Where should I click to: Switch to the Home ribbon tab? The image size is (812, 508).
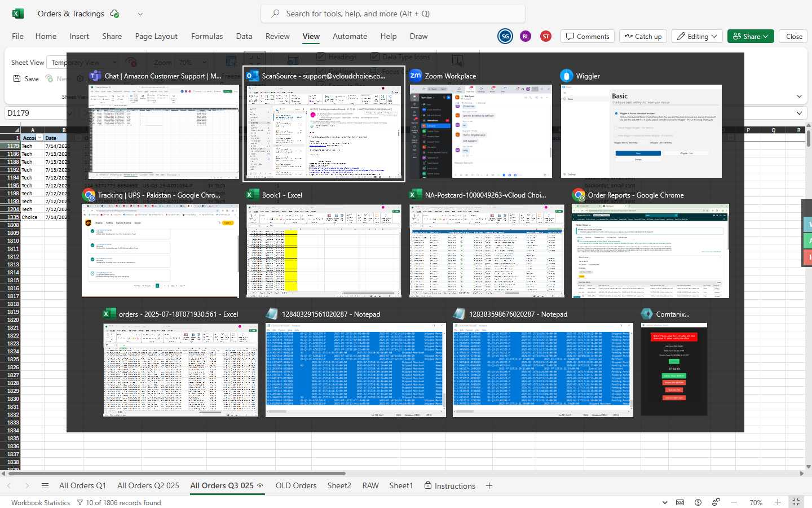[46, 36]
